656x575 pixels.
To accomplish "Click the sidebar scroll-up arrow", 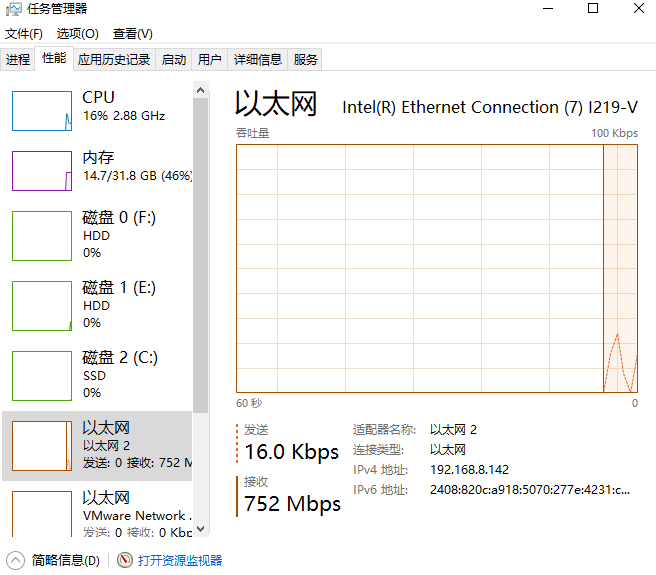I will tap(200, 90).
